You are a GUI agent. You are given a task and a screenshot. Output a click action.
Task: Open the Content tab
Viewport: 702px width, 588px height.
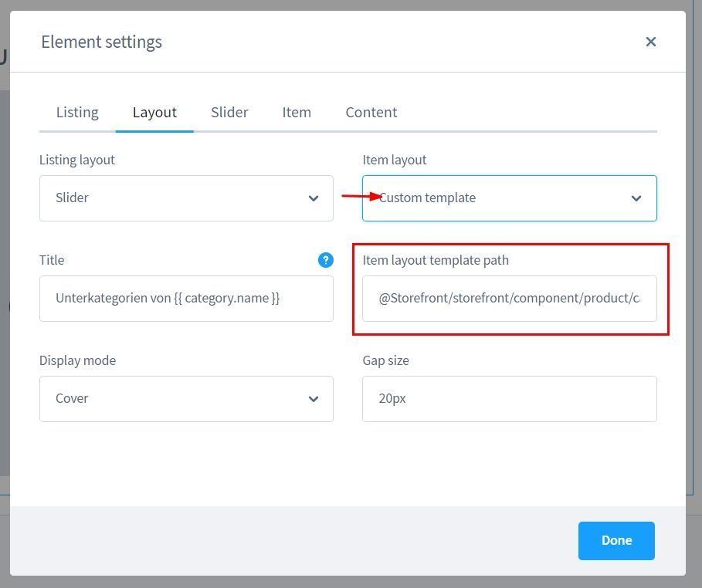pos(371,112)
